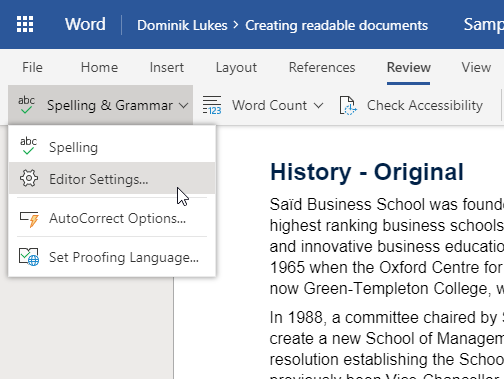Click the Spelling & Grammar abc checkmark icon
Screen dimensions: 504x379
(26, 105)
